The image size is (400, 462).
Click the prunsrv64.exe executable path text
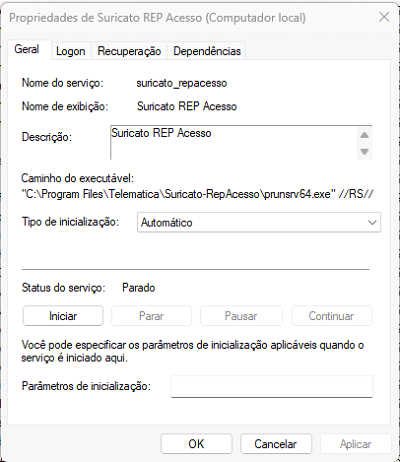[x=198, y=194]
